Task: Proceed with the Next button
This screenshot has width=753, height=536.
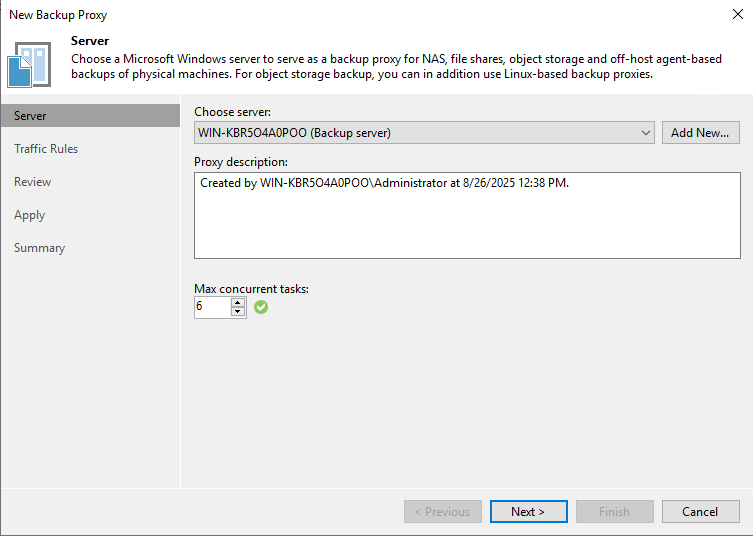Action: point(528,512)
